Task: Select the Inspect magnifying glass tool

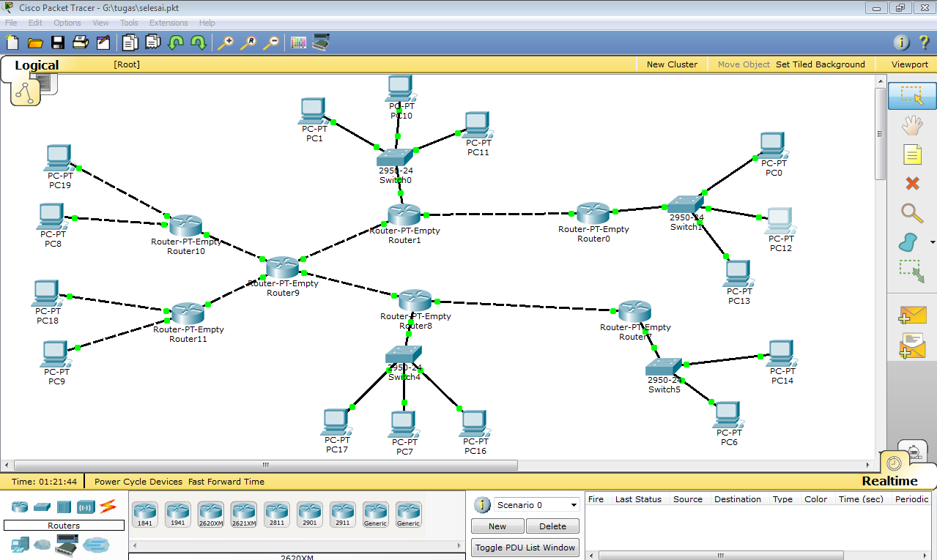Action: (911, 213)
